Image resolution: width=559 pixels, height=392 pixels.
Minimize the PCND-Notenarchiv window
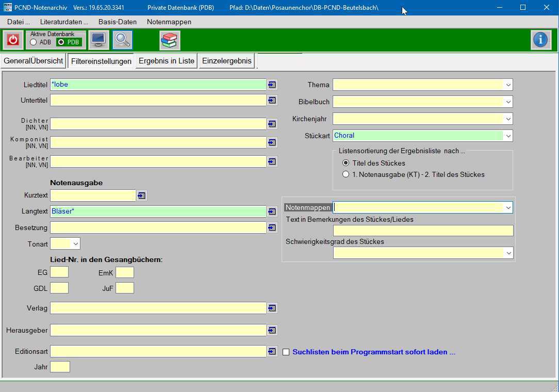tap(500, 7)
